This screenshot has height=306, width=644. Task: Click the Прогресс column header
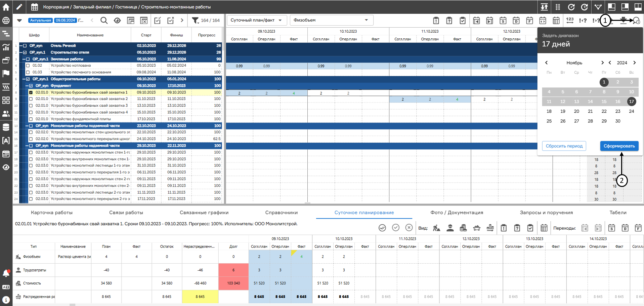click(x=207, y=35)
